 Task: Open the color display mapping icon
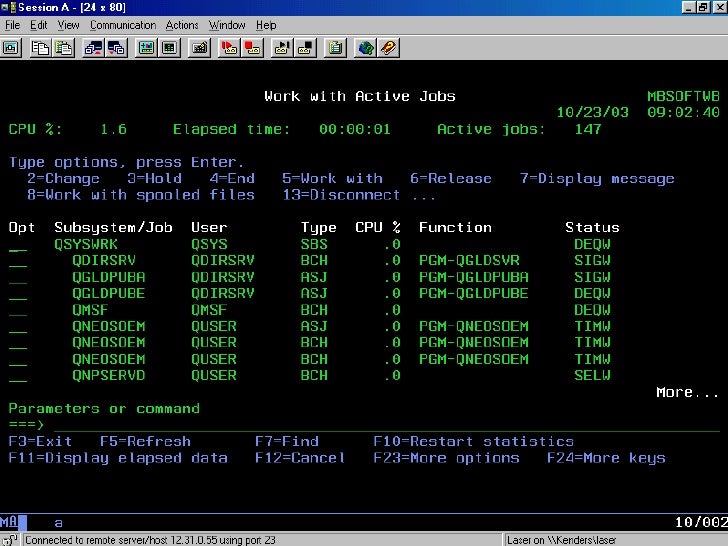click(x=146, y=48)
